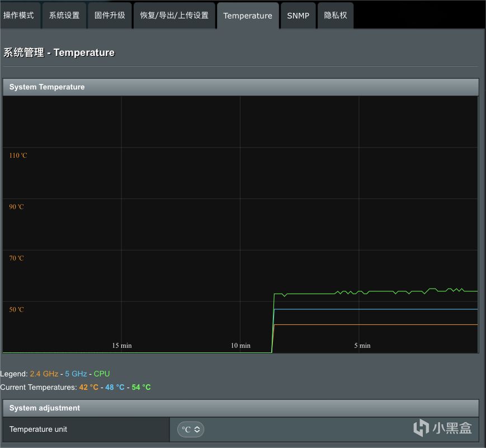Go to 恢复/导出/上传设置 tab

point(174,16)
